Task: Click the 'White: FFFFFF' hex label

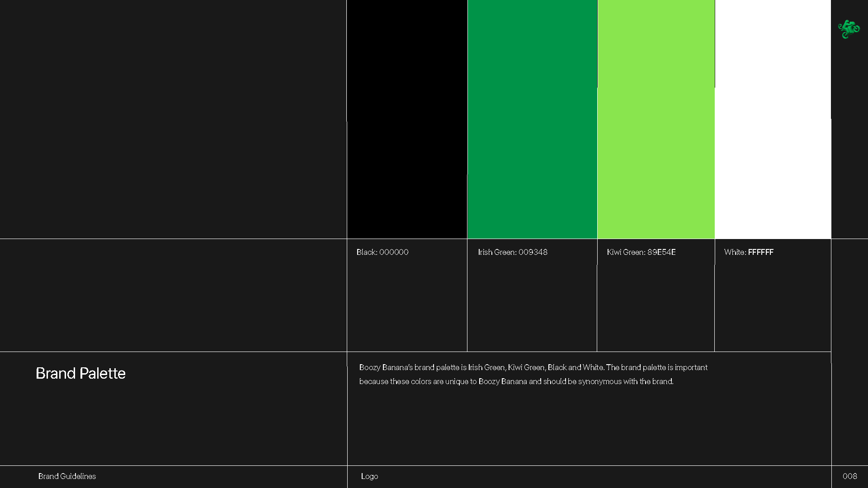Action: [x=749, y=252]
